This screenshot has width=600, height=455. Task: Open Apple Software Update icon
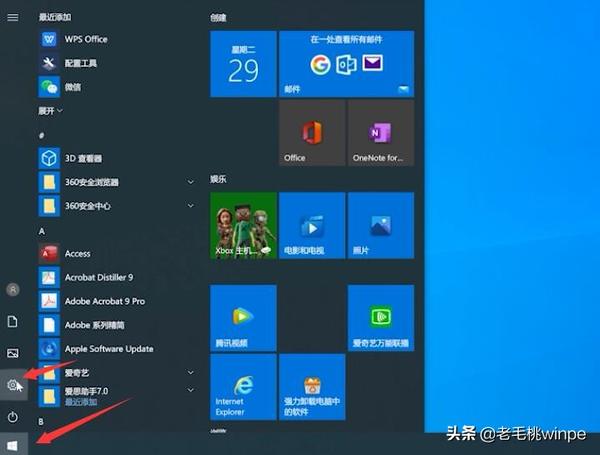click(49, 349)
